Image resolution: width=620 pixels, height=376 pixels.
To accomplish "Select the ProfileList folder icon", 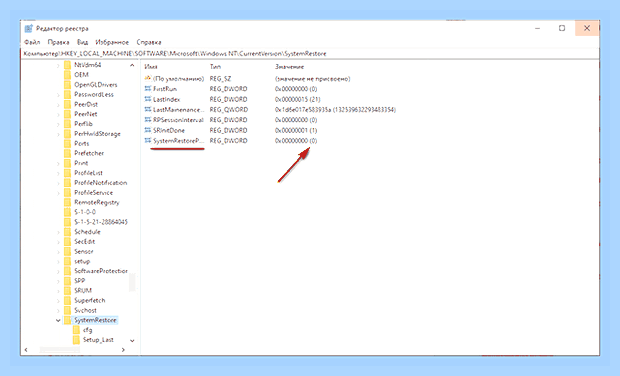I will [67, 173].
